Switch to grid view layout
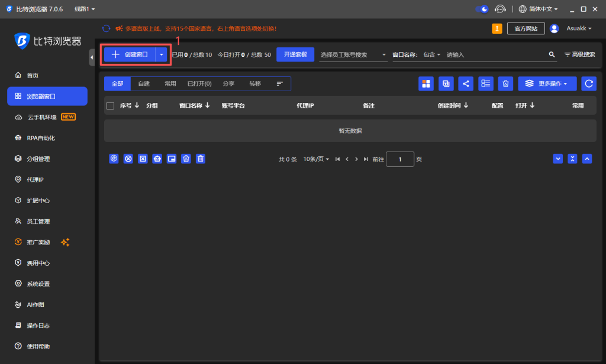 tap(426, 83)
